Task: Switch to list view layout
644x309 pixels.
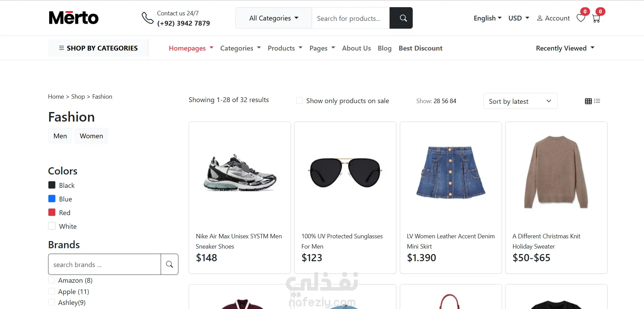Action: click(x=597, y=101)
